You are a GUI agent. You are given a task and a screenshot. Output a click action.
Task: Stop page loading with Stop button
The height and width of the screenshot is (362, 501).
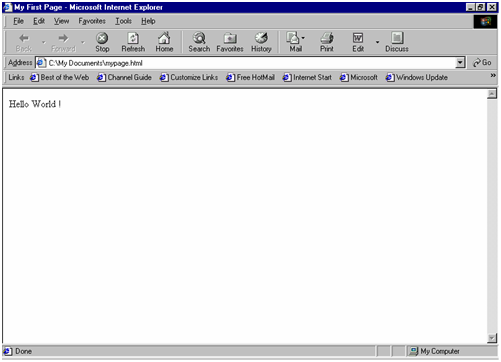(102, 42)
